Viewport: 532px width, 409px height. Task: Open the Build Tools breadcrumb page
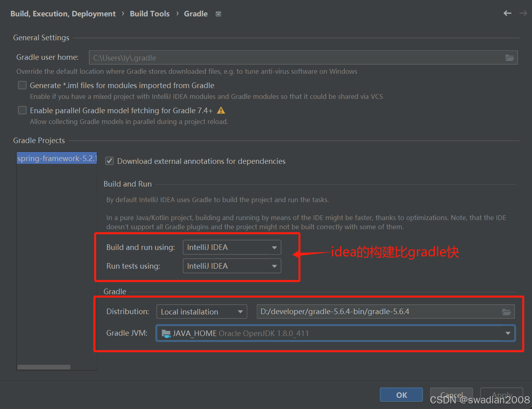tap(150, 13)
